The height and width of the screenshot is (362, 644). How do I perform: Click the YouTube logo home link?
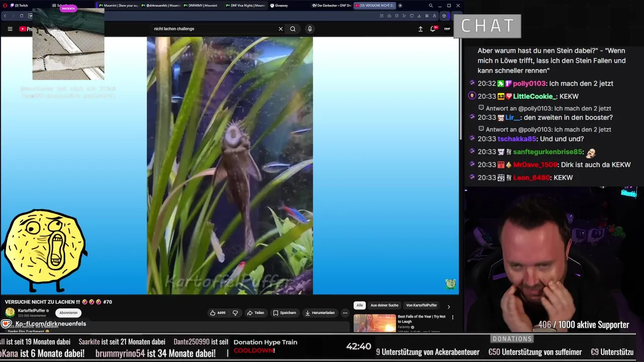point(26,29)
